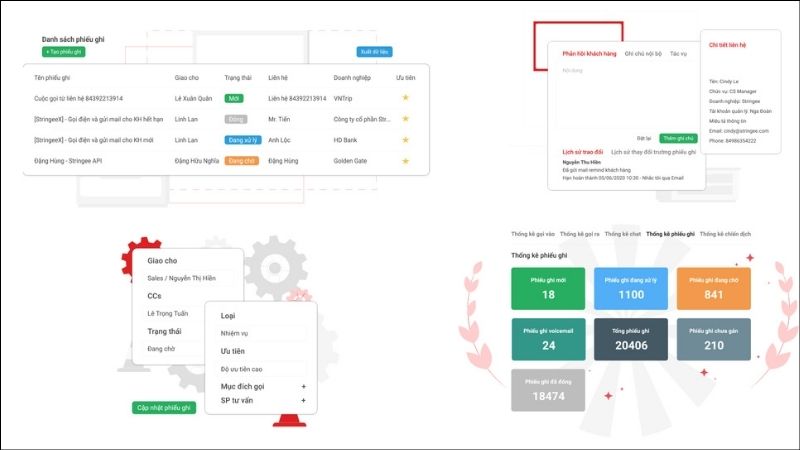Click the gray 'Phiếu ghi đã đóng' card showing 18474
Screen dimensions: 800x450
pos(548,390)
